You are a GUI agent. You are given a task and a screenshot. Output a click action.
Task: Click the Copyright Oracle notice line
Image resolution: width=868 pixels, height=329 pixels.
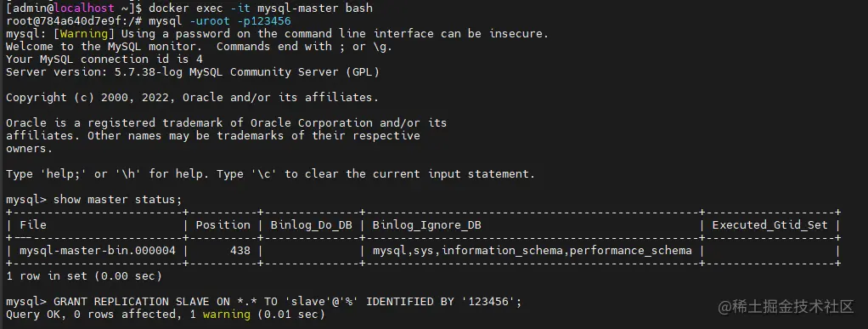[x=193, y=98]
